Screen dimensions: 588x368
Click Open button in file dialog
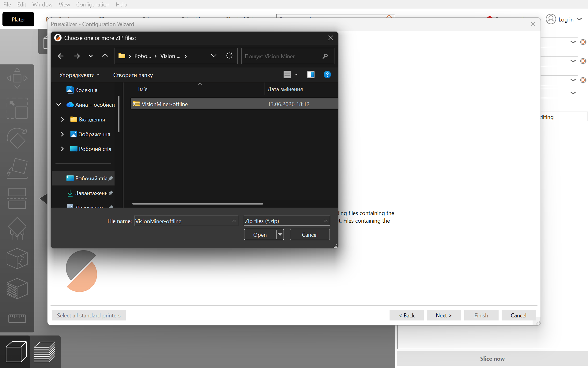pyautogui.click(x=260, y=235)
